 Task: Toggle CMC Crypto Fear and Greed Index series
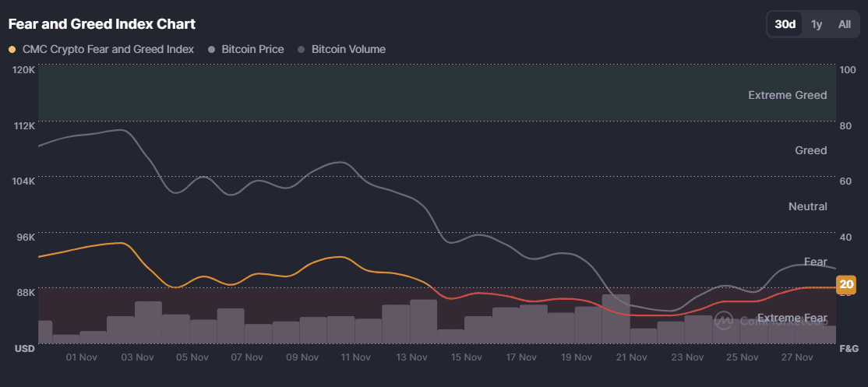coord(108,49)
